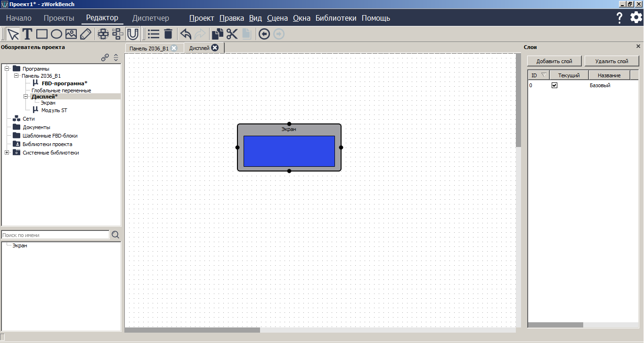This screenshot has height=343, width=644.
Task: Select the arrow pointer tool
Action: point(13,34)
